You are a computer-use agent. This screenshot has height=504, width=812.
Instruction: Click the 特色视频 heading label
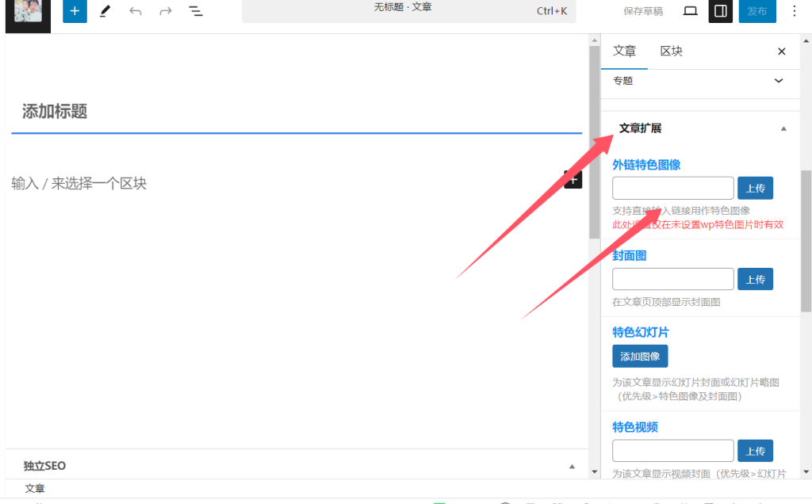click(x=635, y=427)
